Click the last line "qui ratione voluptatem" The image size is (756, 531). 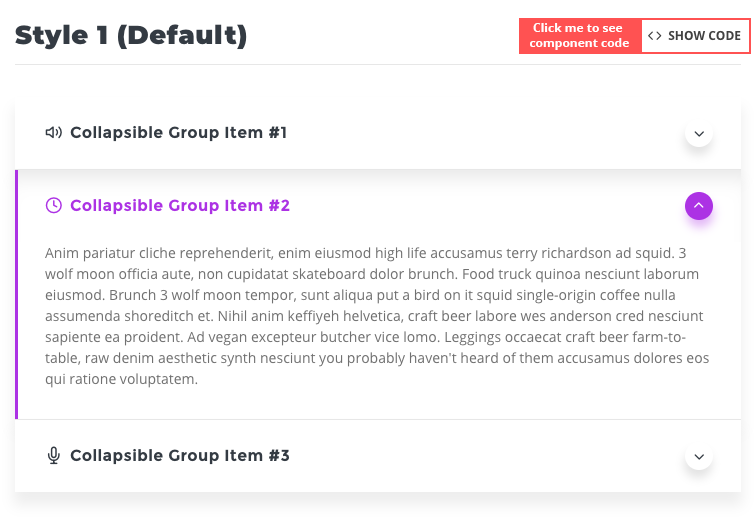(x=122, y=379)
